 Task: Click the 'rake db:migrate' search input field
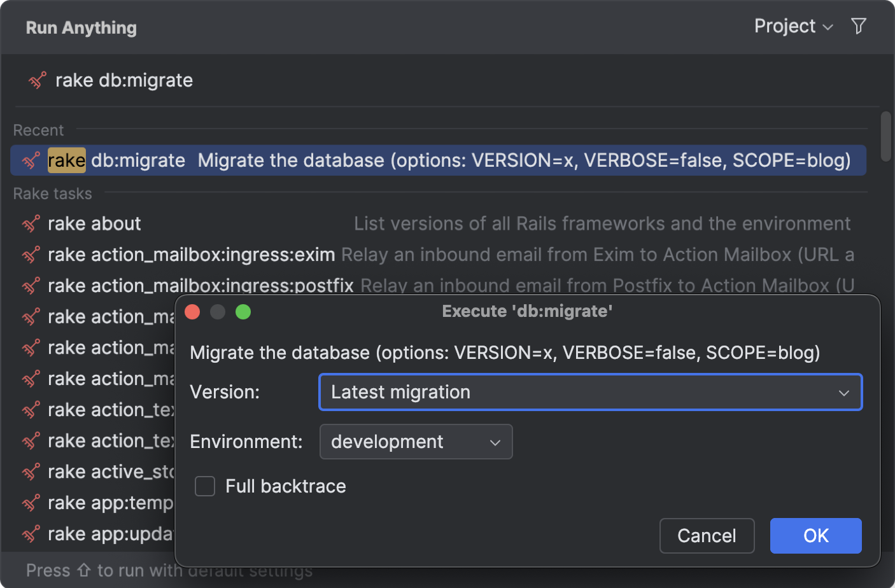tap(446, 81)
